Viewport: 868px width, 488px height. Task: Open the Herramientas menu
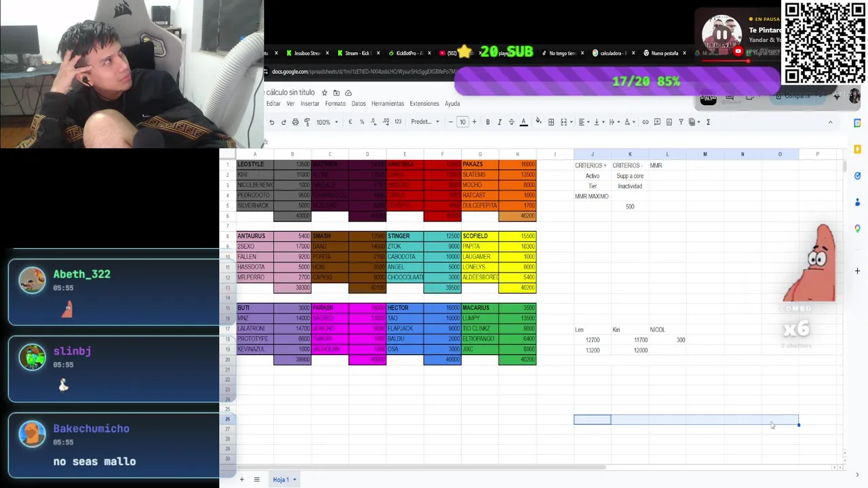[x=387, y=104]
